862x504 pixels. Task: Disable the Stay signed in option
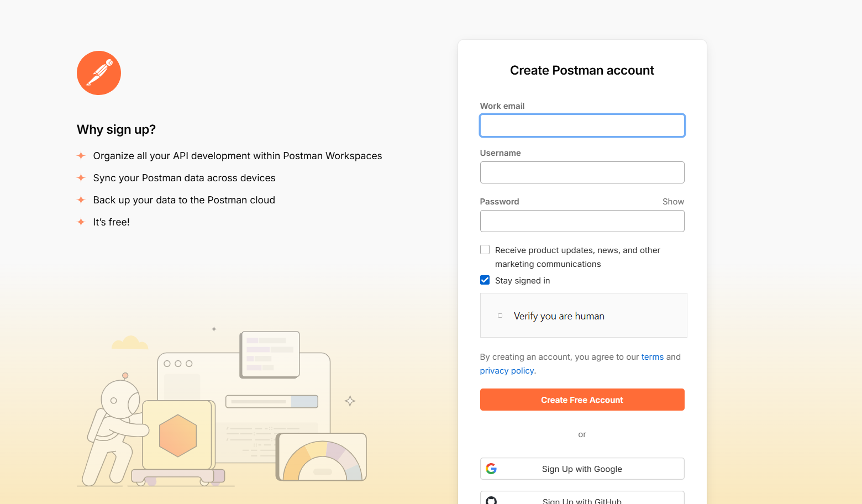point(485,280)
